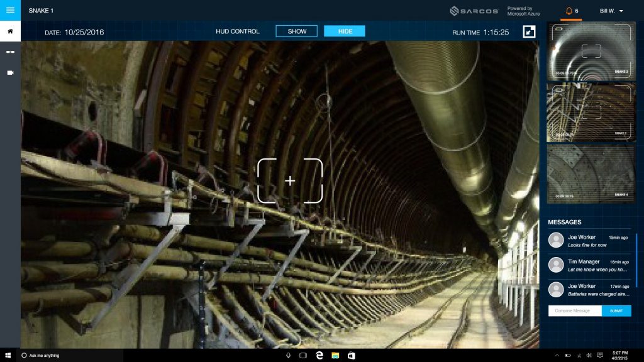Open the video camera sidebar icon

tap(10, 73)
